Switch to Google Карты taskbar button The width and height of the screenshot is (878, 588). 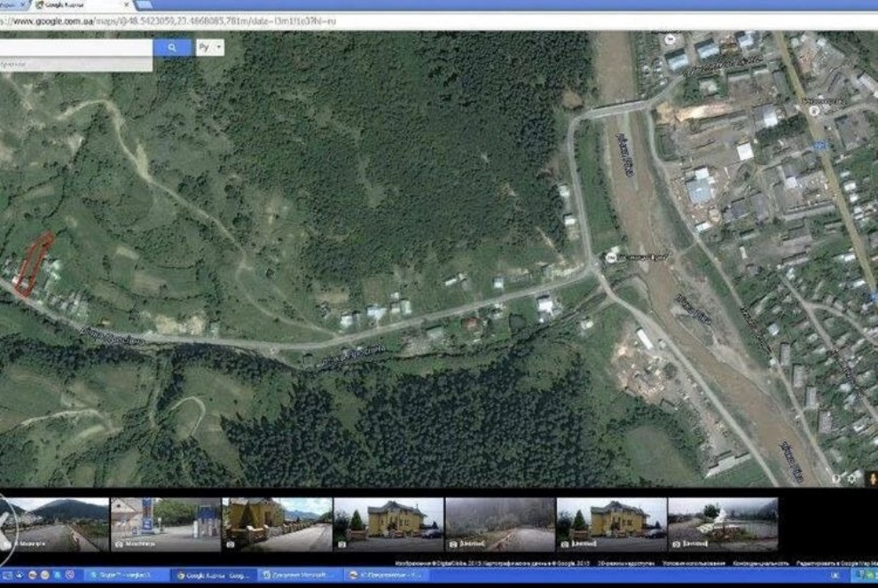[214, 575]
